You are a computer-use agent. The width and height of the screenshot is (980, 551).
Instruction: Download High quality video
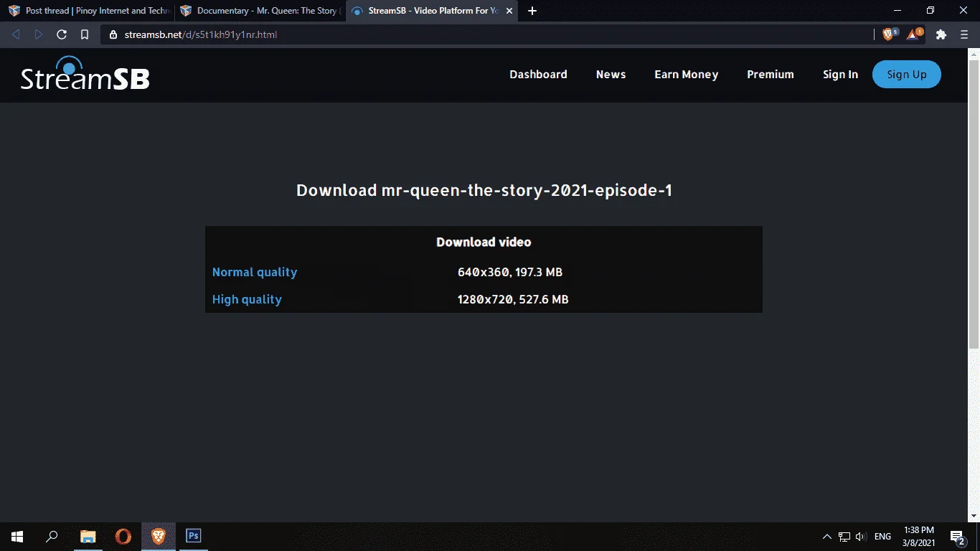[247, 299]
